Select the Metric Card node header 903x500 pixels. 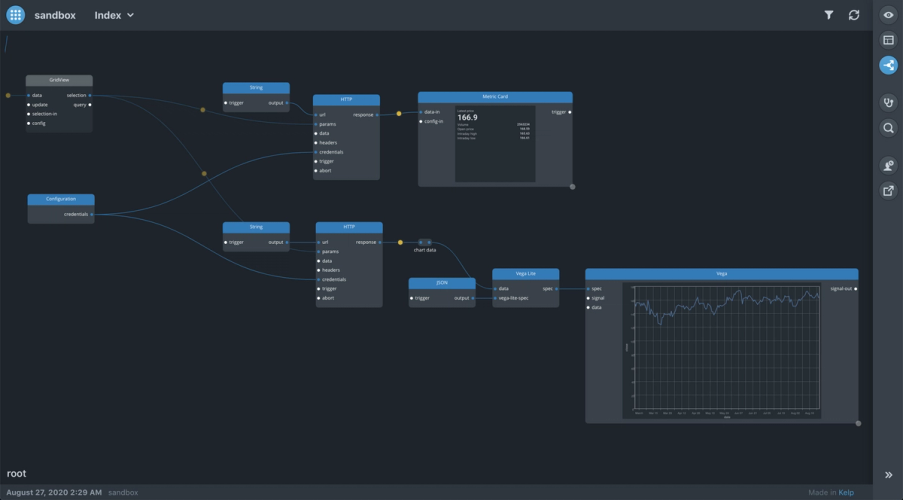point(495,97)
